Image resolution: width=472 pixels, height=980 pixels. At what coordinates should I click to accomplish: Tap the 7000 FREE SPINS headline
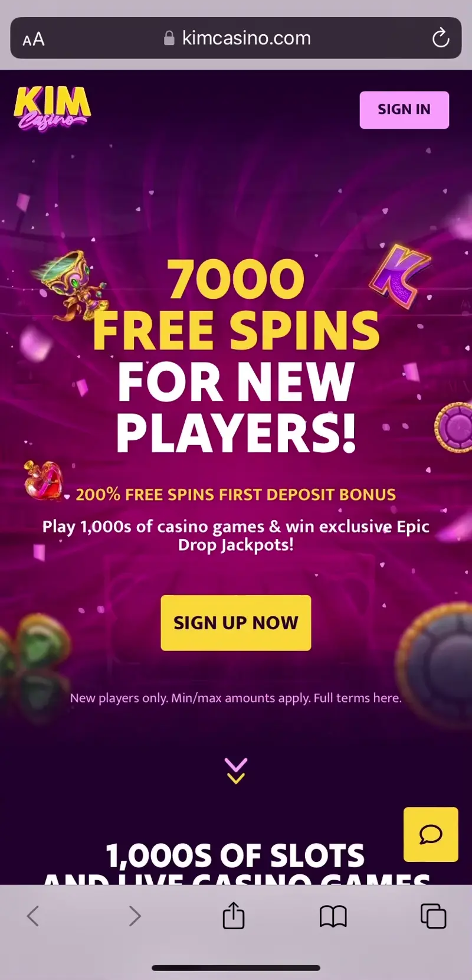click(236, 305)
